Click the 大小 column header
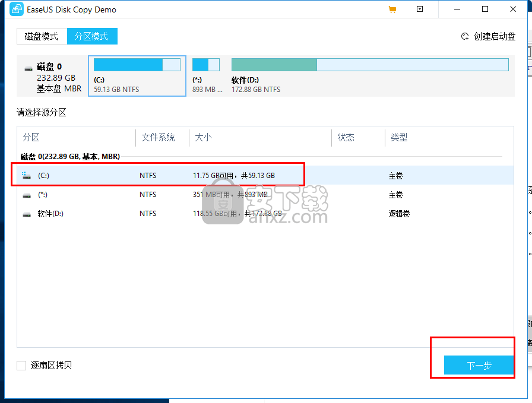 pyautogui.click(x=203, y=137)
